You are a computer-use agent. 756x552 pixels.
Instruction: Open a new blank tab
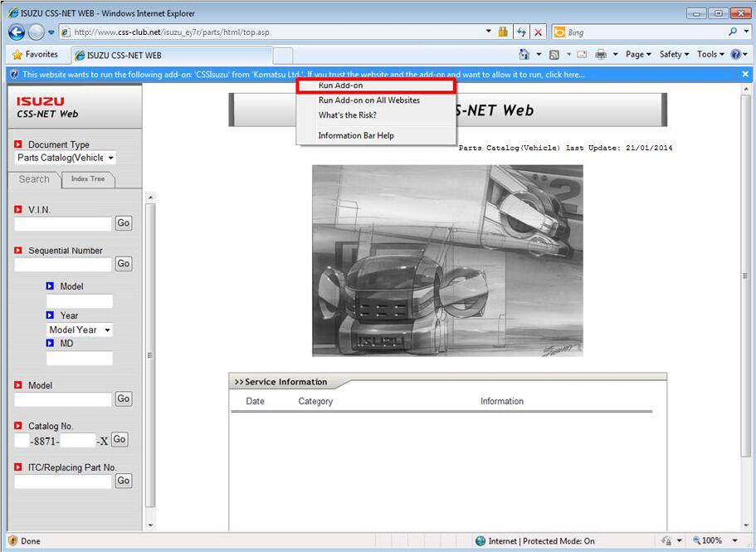click(x=283, y=56)
